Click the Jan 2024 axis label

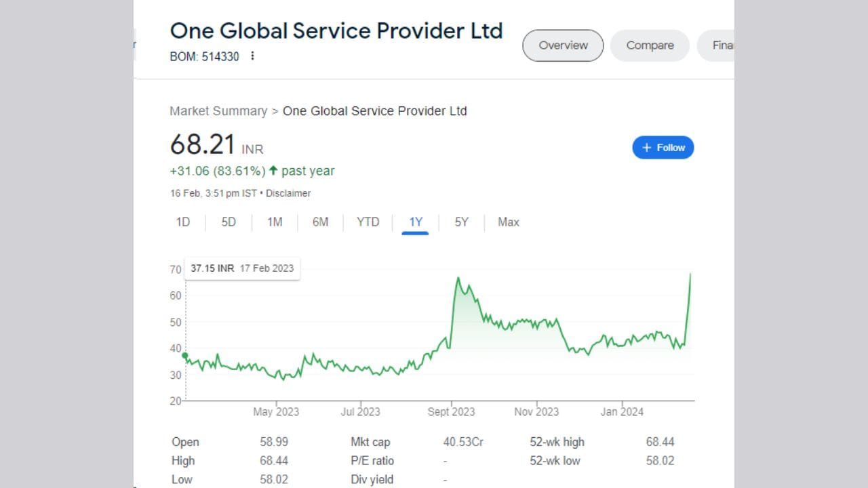coord(622,411)
